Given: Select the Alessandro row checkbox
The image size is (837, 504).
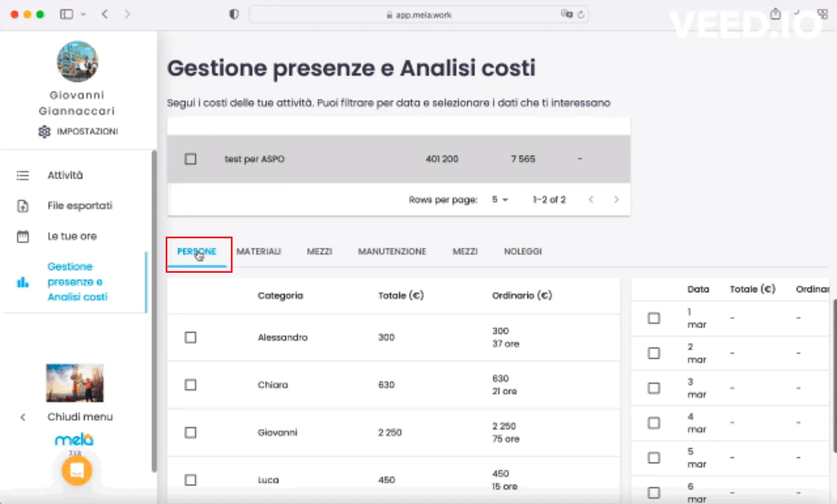Looking at the screenshot, I should pyautogui.click(x=190, y=337).
